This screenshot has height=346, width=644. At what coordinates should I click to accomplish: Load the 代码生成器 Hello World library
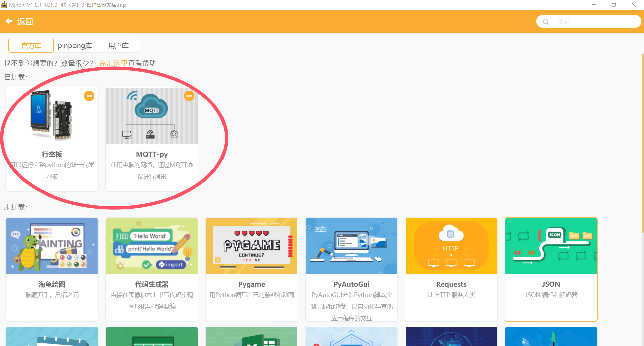(152, 246)
